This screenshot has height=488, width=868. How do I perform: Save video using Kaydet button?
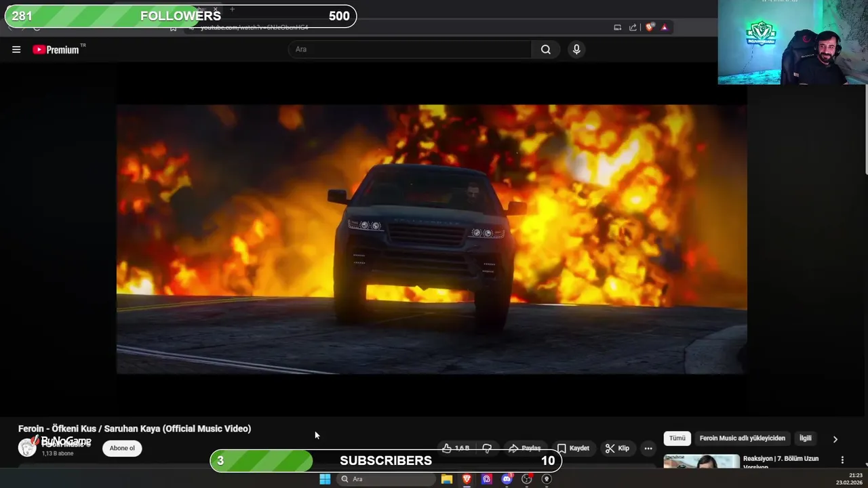point(573,448)
